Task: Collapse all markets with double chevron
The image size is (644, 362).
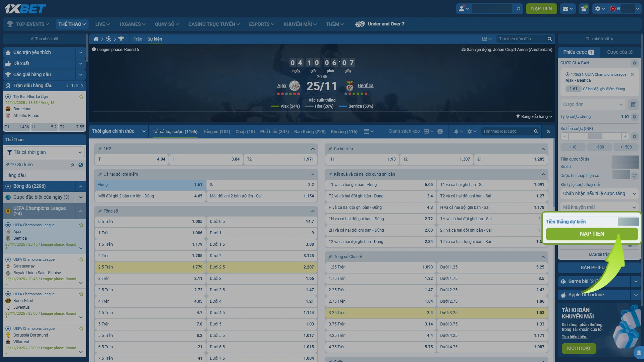Action: (x=548, y=131)
